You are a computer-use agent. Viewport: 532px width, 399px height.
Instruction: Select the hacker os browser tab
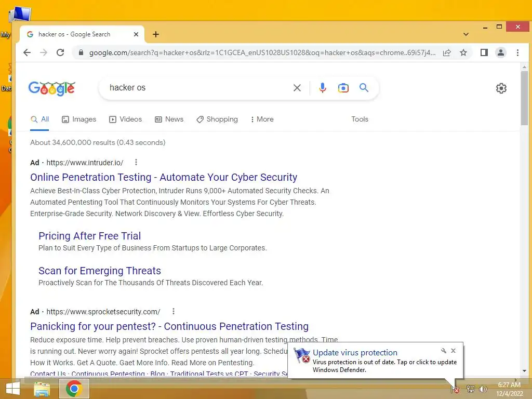pyautogui.click(x=82, y=34)
